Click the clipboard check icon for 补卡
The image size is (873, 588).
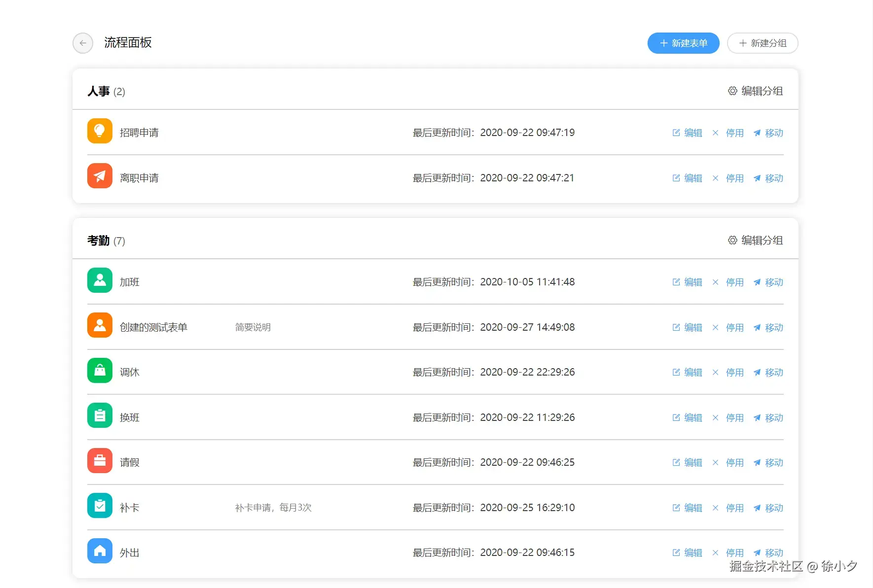[x=100, y=506]
